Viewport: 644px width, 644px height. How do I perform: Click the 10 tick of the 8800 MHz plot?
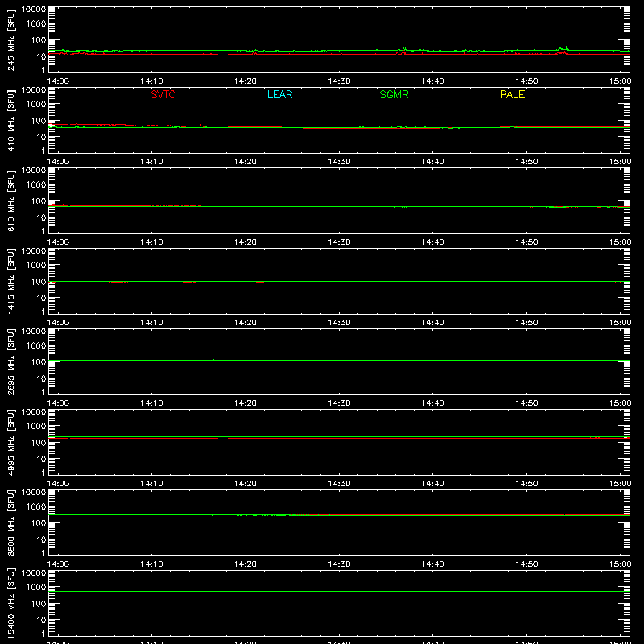[41, 539]
